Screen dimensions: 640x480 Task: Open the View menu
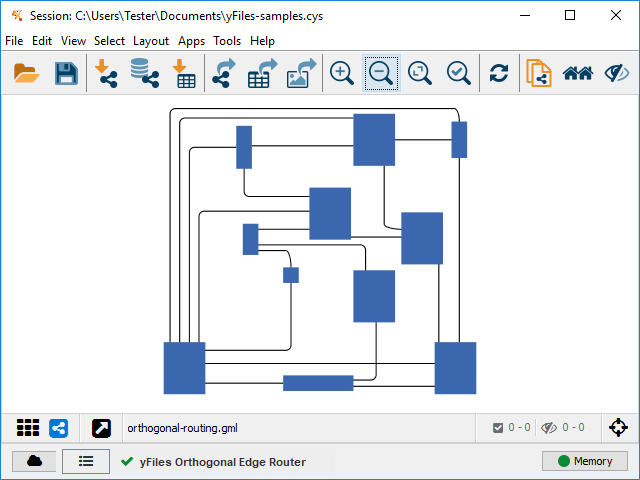[73, 41]
